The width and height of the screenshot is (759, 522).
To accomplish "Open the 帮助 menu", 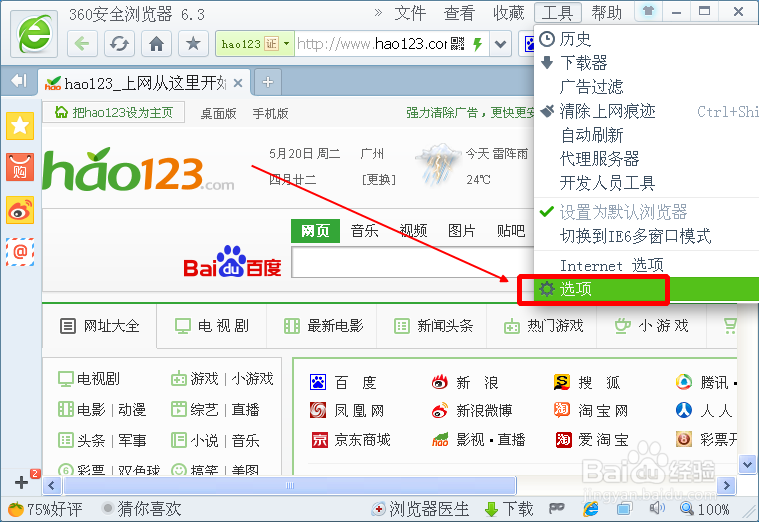I will (607, 13).
